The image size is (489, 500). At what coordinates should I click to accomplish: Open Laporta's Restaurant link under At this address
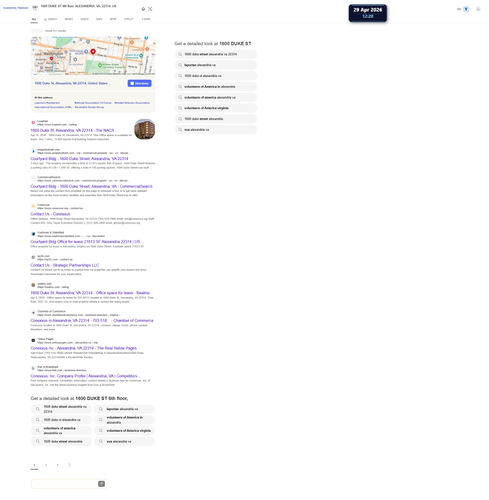pyautogui.click(x=47, y=103)
